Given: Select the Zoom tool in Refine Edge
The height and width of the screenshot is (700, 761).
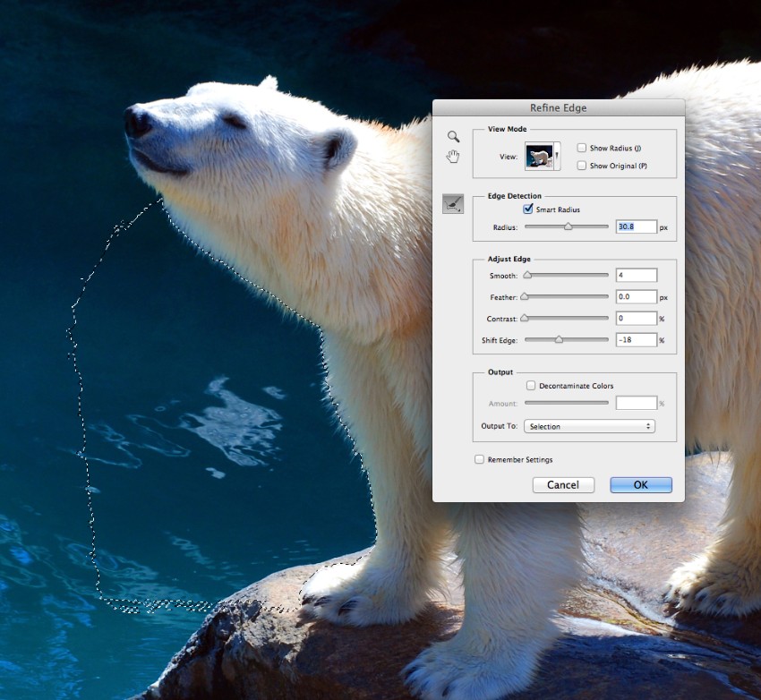Looking at the screenshot, I should tap(453, 136).
